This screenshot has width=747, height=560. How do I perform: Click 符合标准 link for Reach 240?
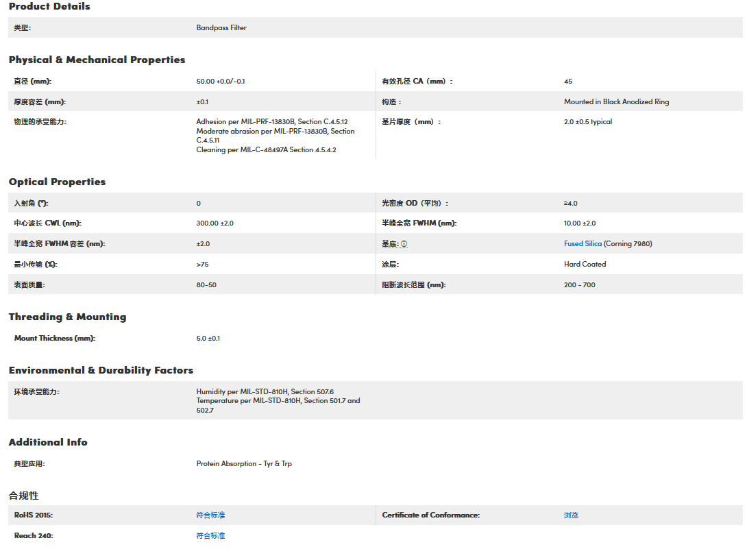click(x=210, y=536)
